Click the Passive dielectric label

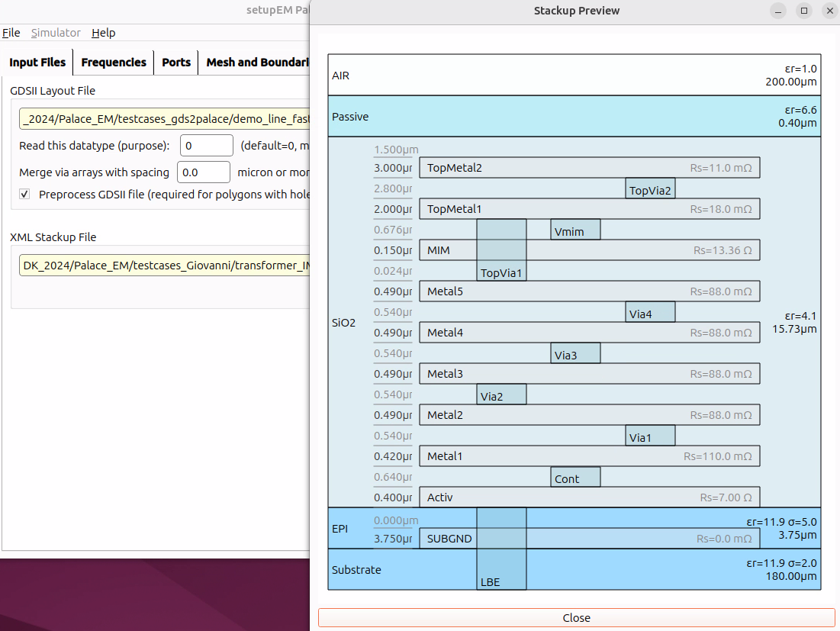[x=350, y=117]
